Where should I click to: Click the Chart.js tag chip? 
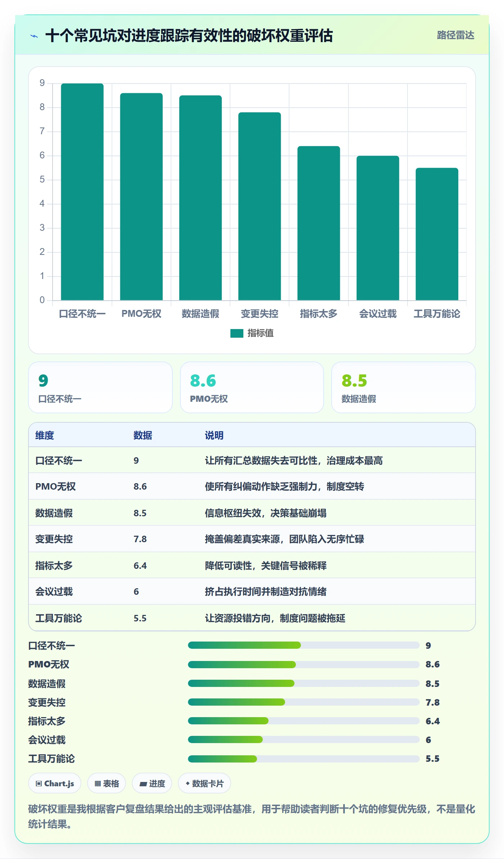[55, 783]
